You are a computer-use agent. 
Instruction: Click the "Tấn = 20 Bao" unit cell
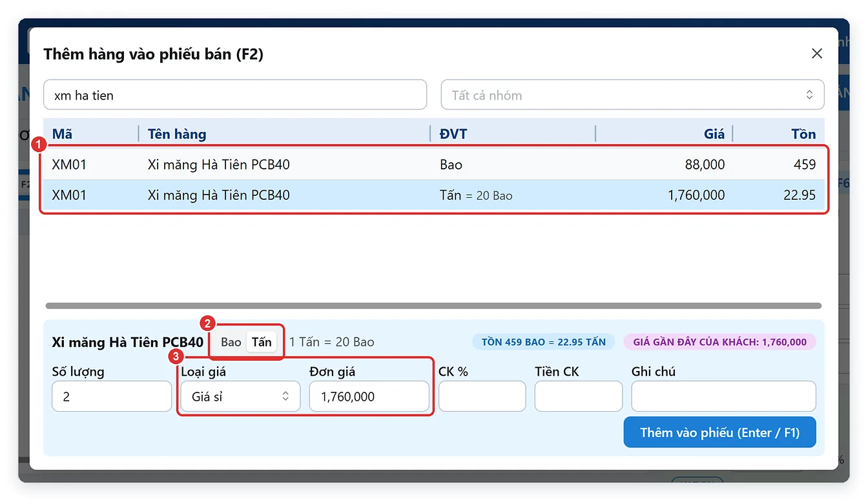(476, 195)
